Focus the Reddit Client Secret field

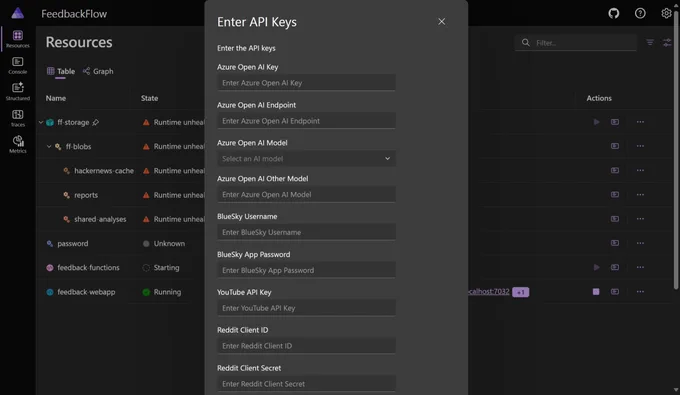click(x=306, y=384)
